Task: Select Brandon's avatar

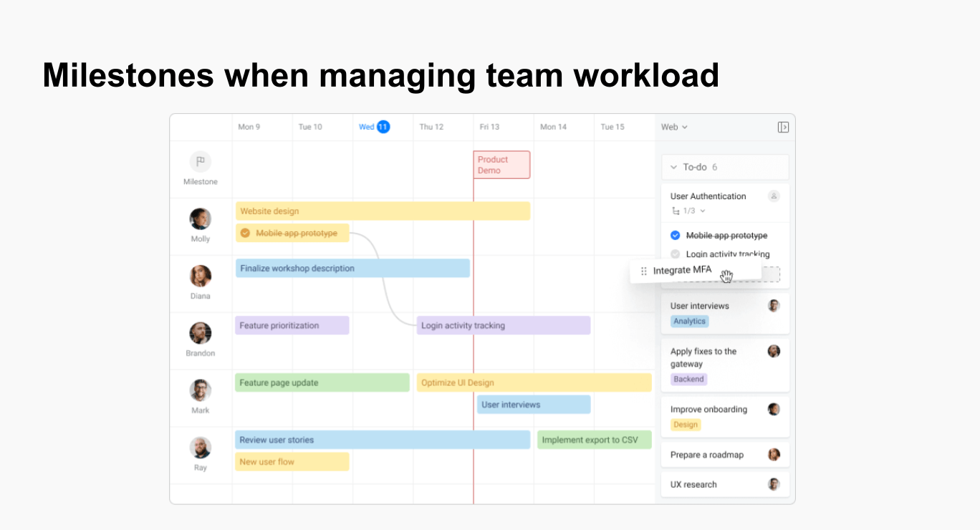Action: pyautogui.click(x=201, y=333)
